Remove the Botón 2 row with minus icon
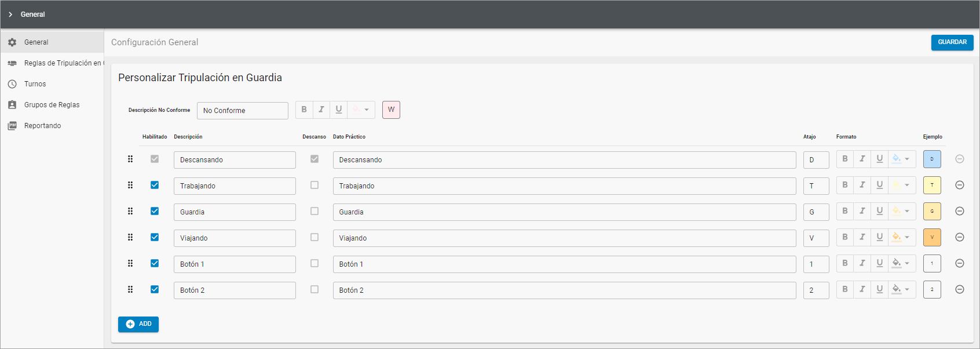The height and width of the screenshot is (349, 980). pos(960,289)
